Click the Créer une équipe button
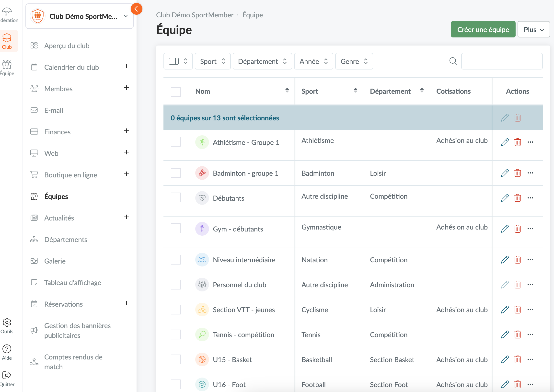 (x=483, y=30)
